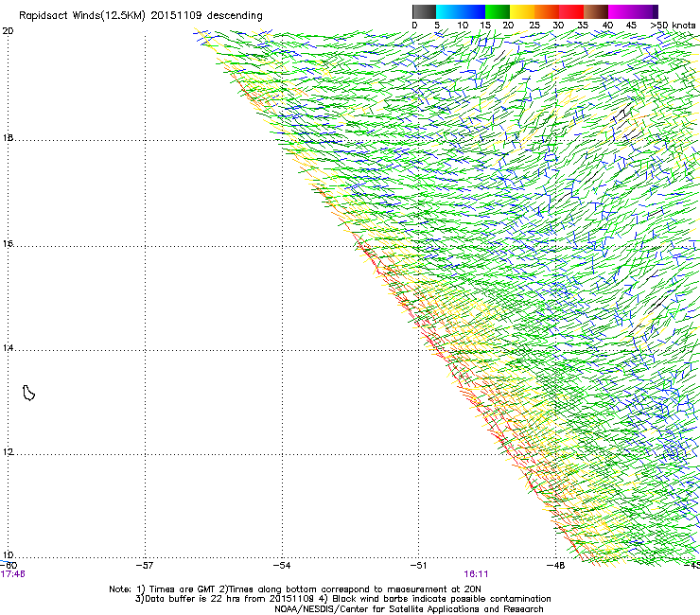Click the gray 0-5 knots color swatch
Screen dimensions: 700x615
click(424, 11)
